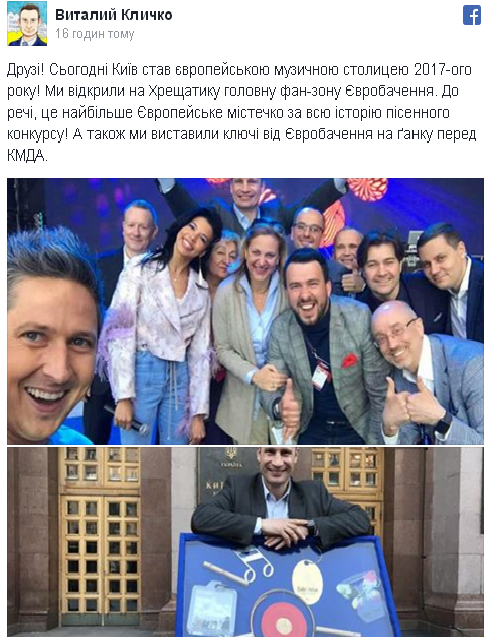Image resolution: width=495 pixels, height=637 pixels.
Task: Open Виталий Кличко's profile via the name link
Action: [x=113, y=15]
